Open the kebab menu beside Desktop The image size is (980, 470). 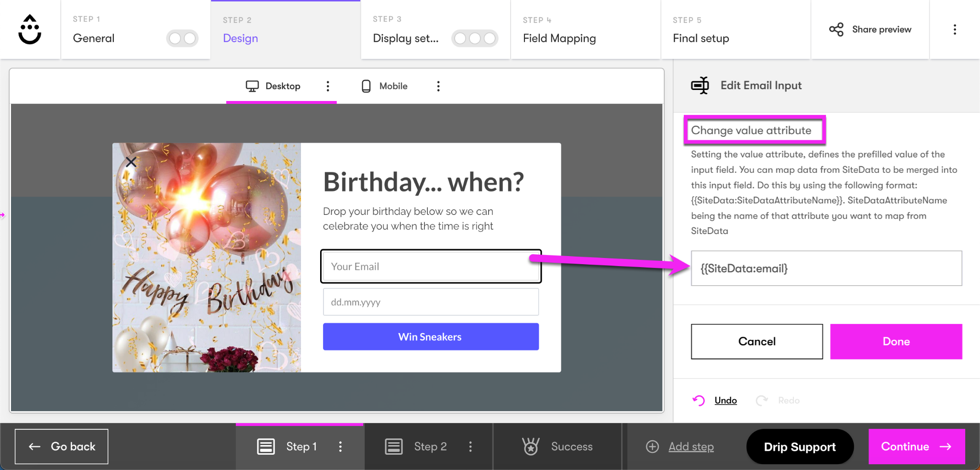(328, 86)
